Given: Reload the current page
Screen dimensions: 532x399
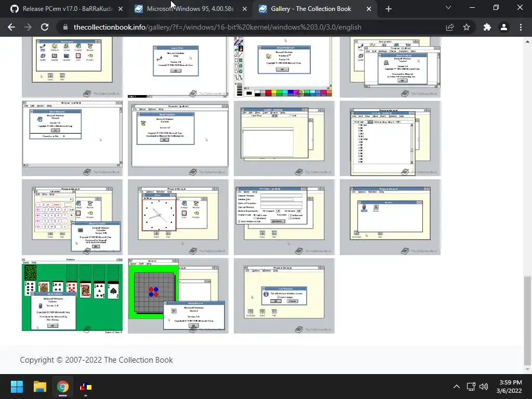Looking at the screenshot, I should (x=45, y=27).
